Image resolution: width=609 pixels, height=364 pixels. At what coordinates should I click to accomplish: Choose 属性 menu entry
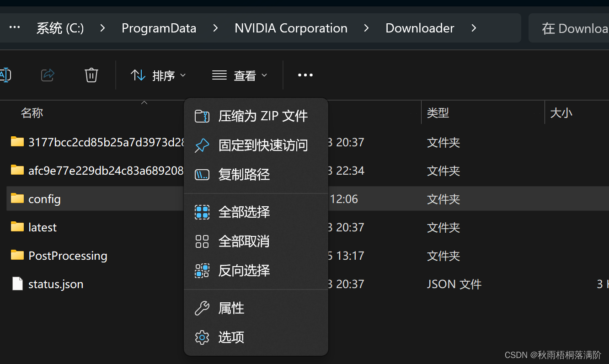pyautogui.click(x=256, y=308)
